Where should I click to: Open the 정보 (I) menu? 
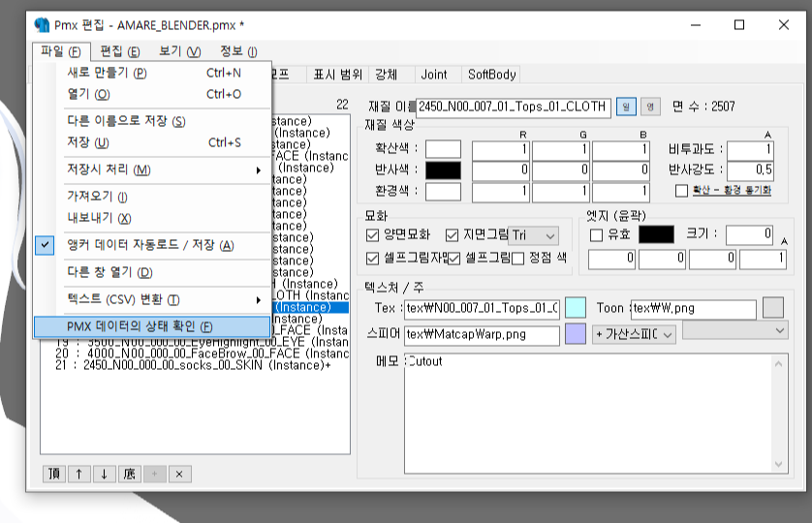point(238,51)
